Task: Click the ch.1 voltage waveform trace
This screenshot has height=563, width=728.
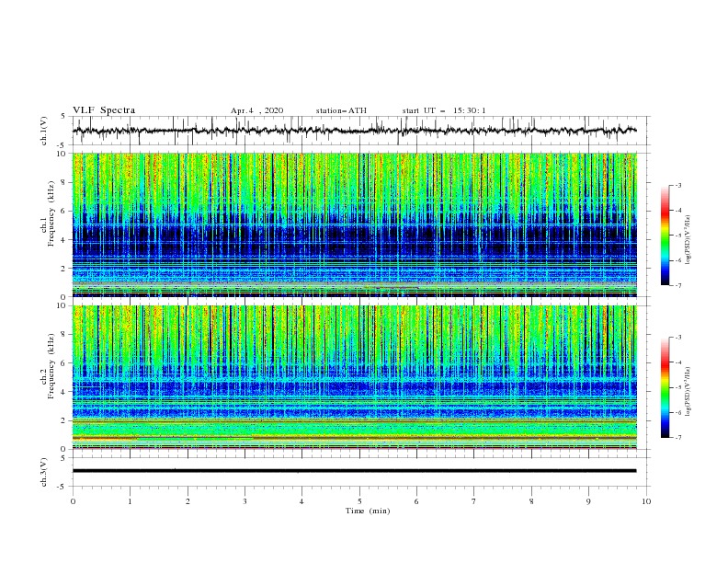Action: click(354, 131)
